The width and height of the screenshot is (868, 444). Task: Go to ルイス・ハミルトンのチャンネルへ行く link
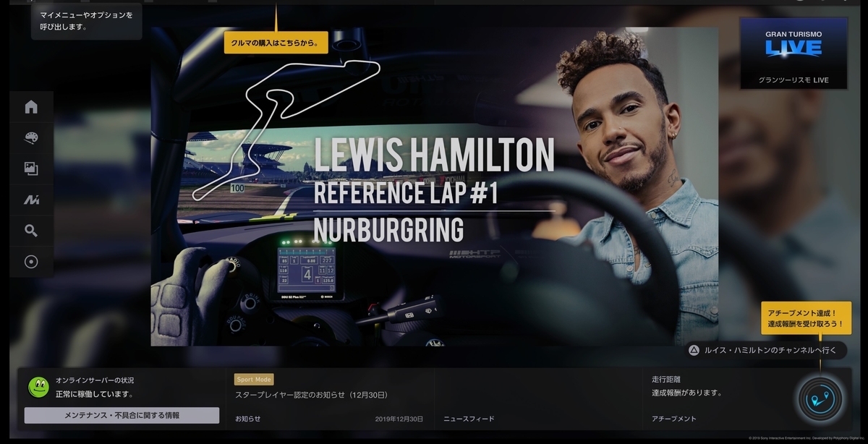765,350
